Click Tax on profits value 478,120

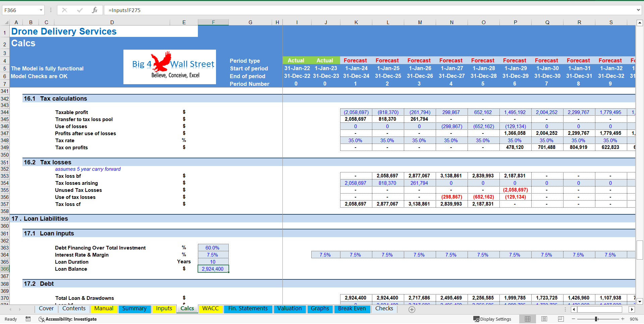[x=515, y=147]
